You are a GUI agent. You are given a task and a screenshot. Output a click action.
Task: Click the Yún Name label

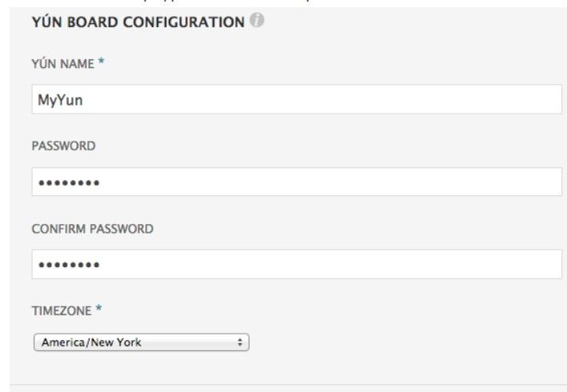tap(62, 63)
